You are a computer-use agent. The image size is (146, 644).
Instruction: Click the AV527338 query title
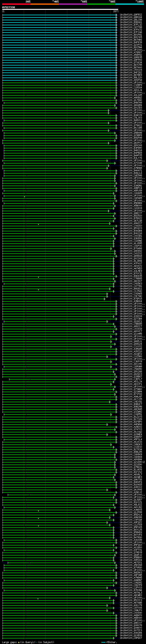8,7
